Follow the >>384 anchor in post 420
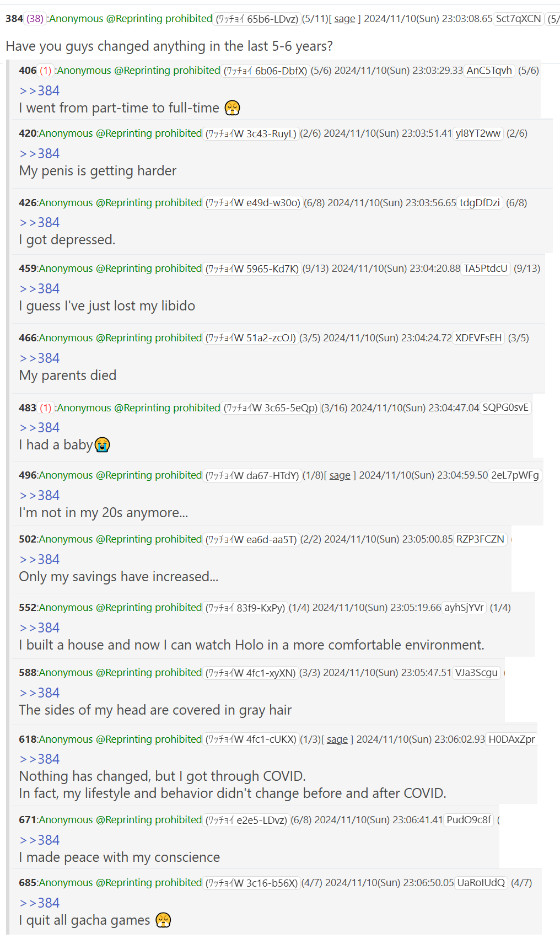This screenshot has width=560, height=944. [39, 153]
